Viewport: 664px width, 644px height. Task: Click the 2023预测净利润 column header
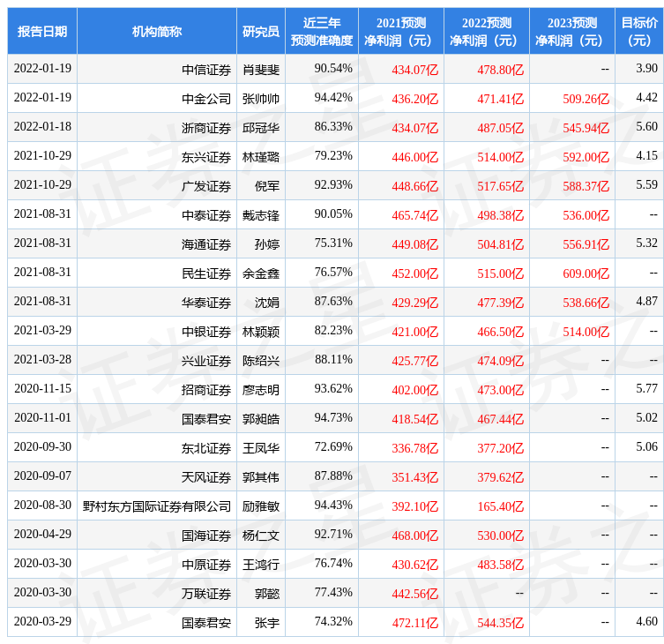click(572, 32)
